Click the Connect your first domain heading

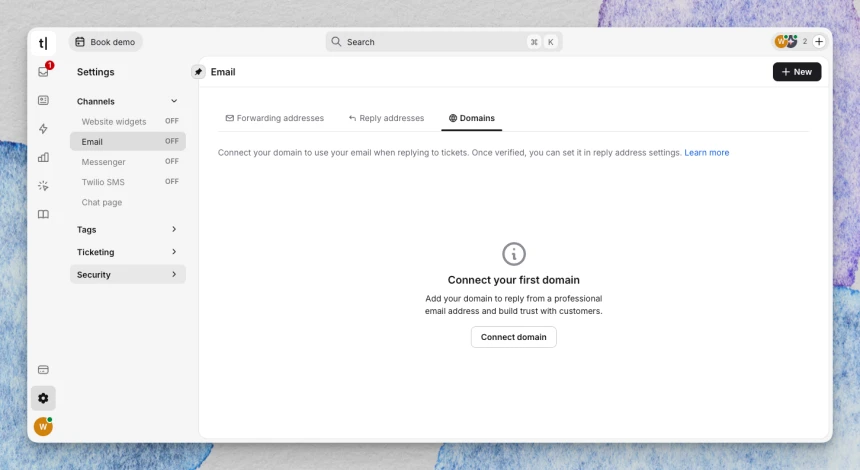[513, 280]
